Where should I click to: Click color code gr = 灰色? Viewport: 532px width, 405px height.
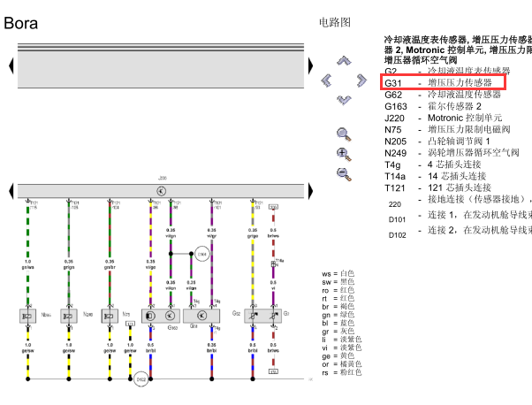click(x=338, y=332)
